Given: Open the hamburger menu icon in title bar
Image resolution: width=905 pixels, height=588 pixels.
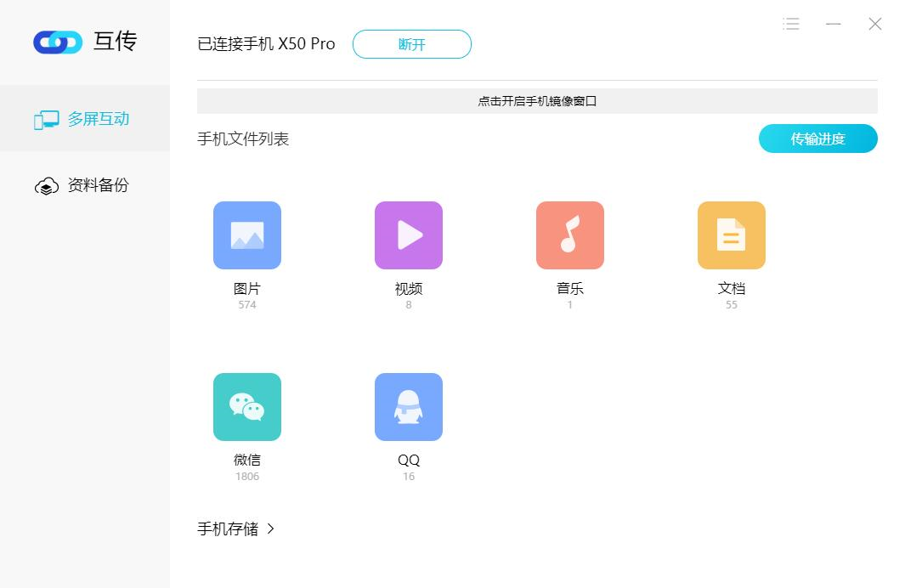Looking at the screenshot, I should 791,24.
